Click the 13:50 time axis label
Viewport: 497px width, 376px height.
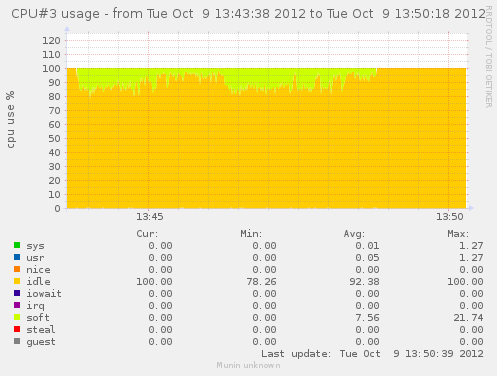coord(450,217)
